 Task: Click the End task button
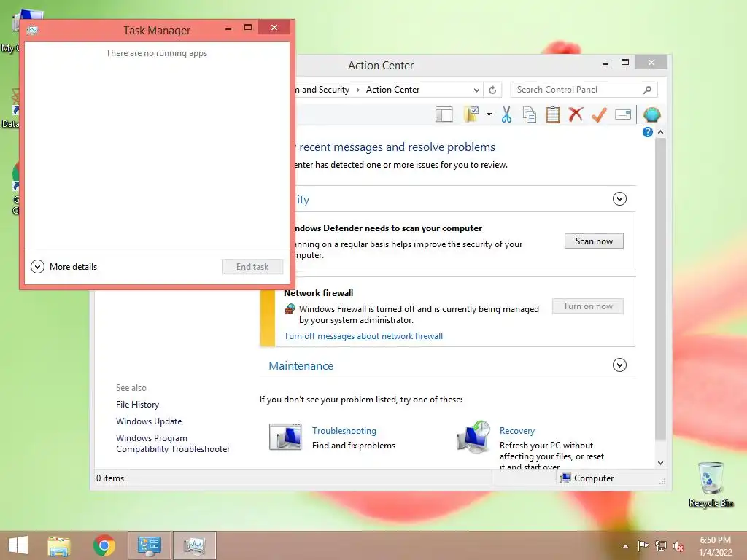point(252,267)
